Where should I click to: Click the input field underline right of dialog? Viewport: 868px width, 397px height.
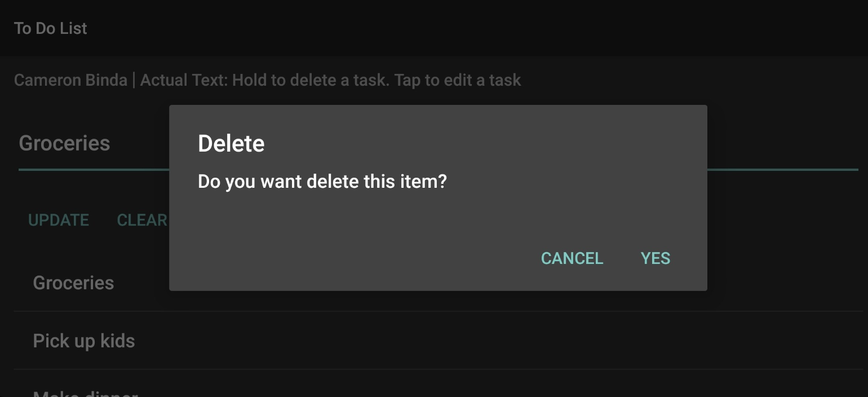(782, 169)
